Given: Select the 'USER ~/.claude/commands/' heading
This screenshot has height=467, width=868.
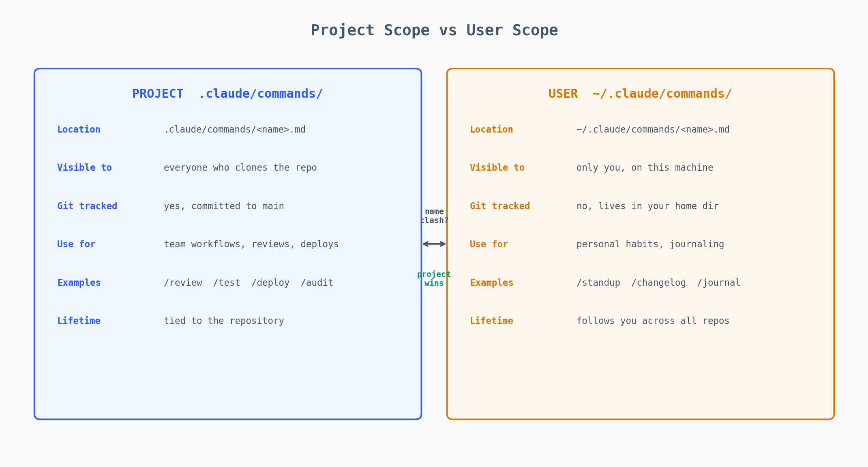Looking at the screenshot, I should pos(640,94).
